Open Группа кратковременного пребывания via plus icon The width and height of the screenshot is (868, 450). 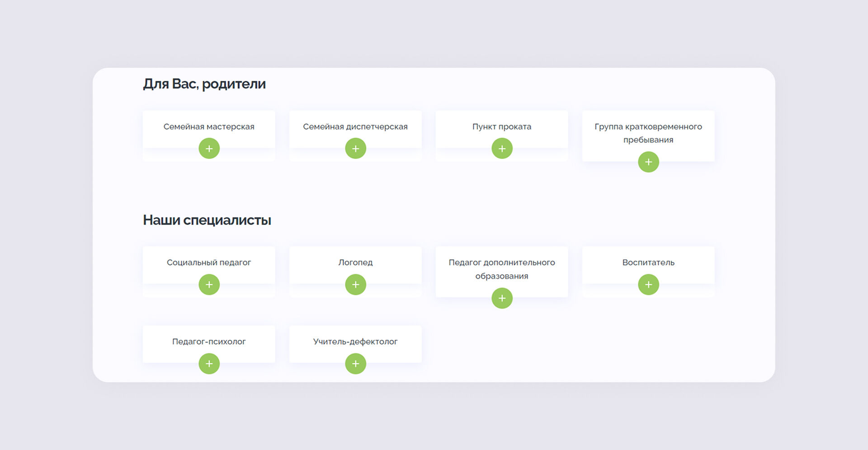coord(648,162)
